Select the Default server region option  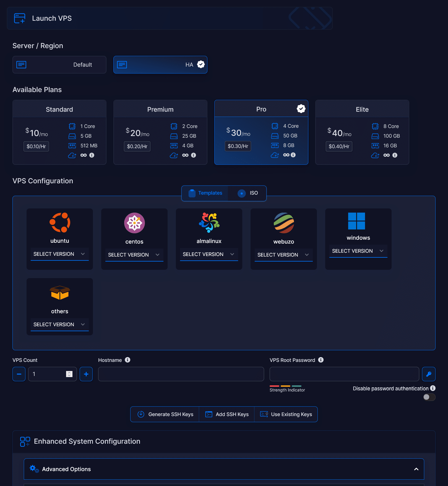(x=59, y=65)
